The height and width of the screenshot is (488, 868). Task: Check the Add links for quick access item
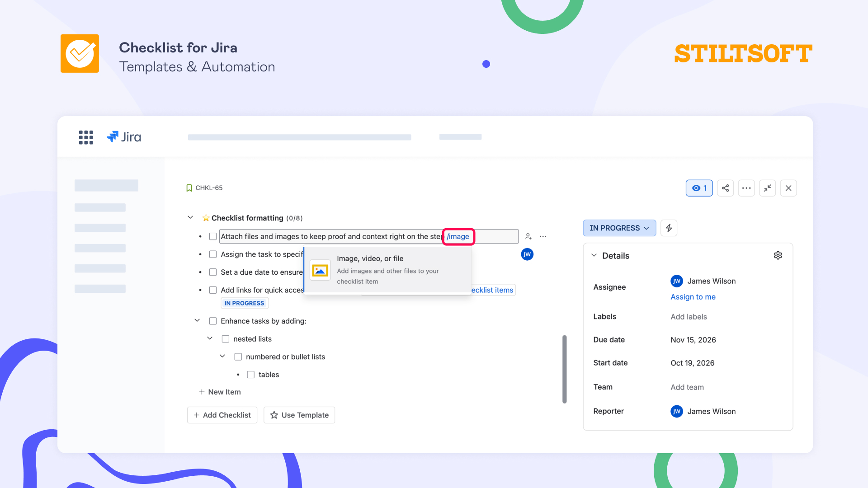coord(213,290)
